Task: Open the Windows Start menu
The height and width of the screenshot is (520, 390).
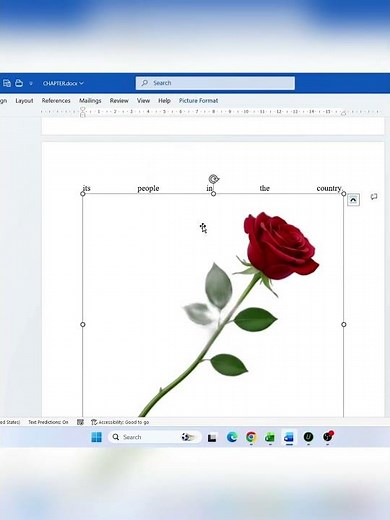Action: [x=97, y=437]
